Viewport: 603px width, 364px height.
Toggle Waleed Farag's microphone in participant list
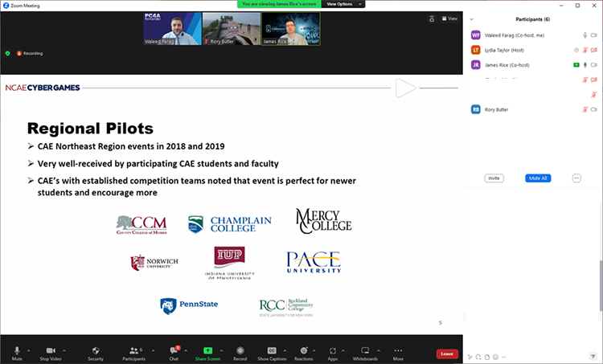(x=585, y=35)
